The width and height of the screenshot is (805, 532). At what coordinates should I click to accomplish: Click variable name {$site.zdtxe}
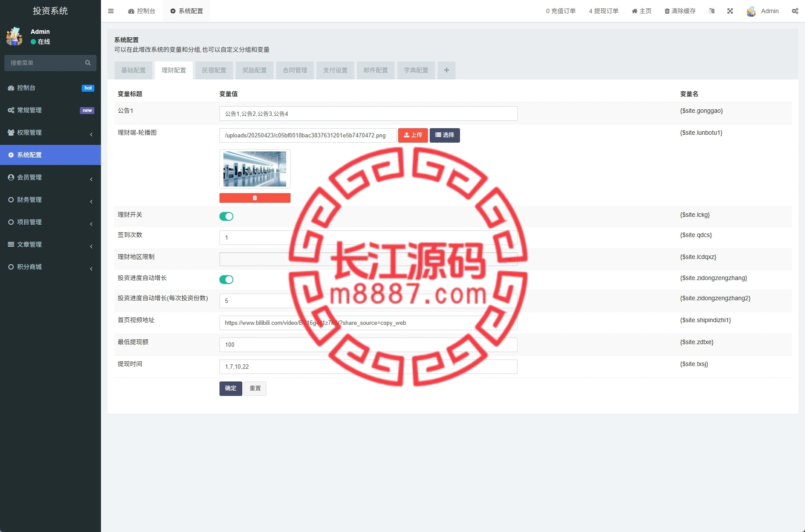pyautogui.click(x=697, y=342)
